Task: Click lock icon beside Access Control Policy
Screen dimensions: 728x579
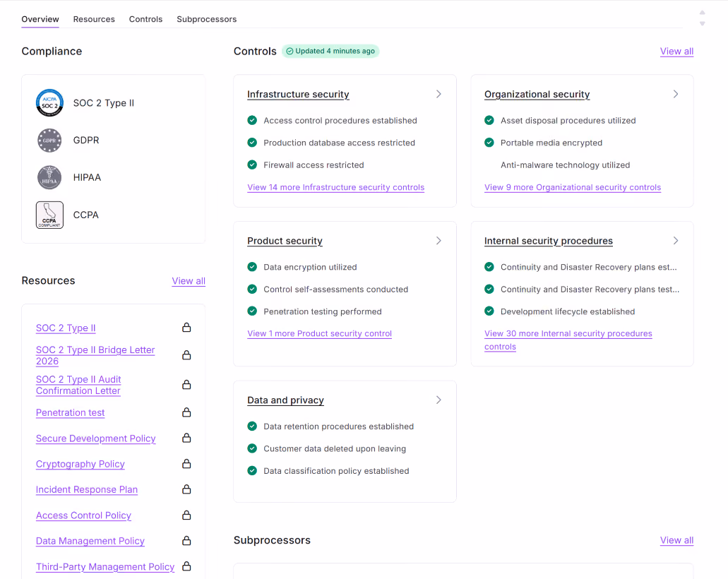Action: [x=186, y=515]
